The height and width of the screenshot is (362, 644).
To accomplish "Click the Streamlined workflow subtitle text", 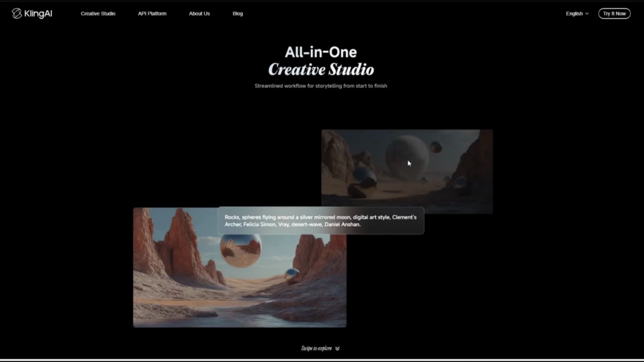I will (321, 85).
